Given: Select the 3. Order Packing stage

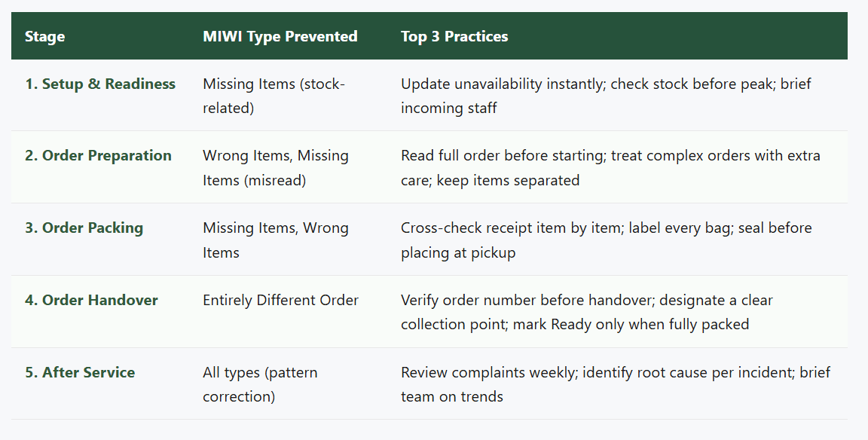Looking at the screenshot, I should (84, 228).
